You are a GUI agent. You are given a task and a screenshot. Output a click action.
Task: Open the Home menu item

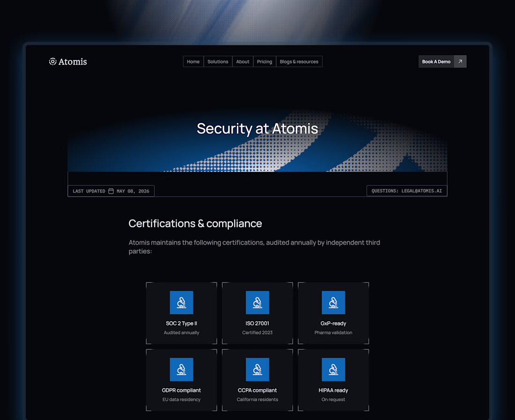[x=193, y=61]
